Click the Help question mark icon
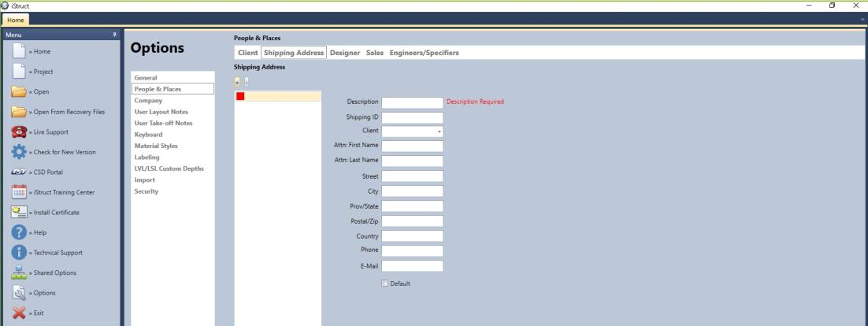 coord(19,232)
